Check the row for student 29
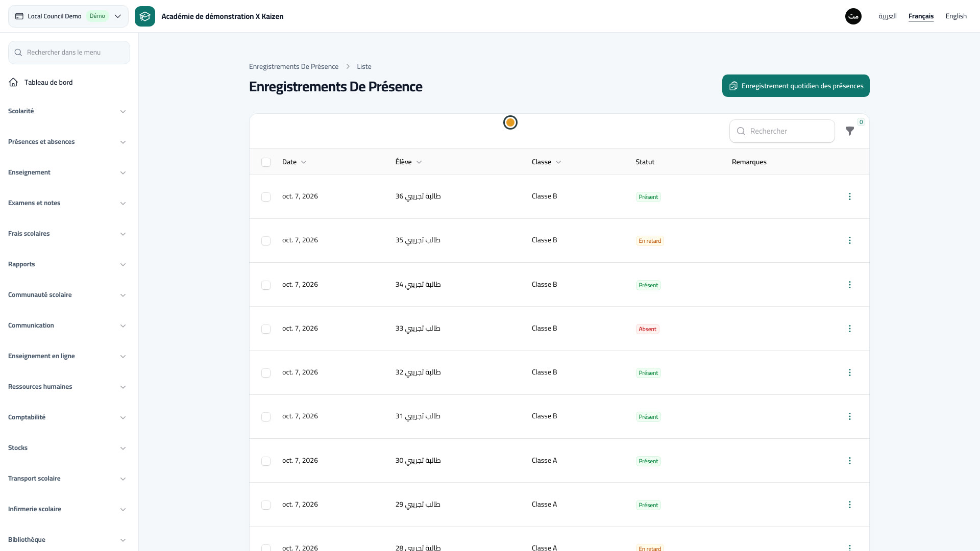 266,505
